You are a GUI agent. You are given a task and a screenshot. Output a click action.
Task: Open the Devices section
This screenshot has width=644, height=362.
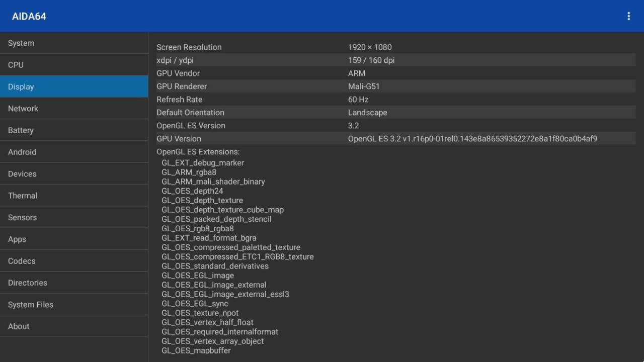point(74,173)
